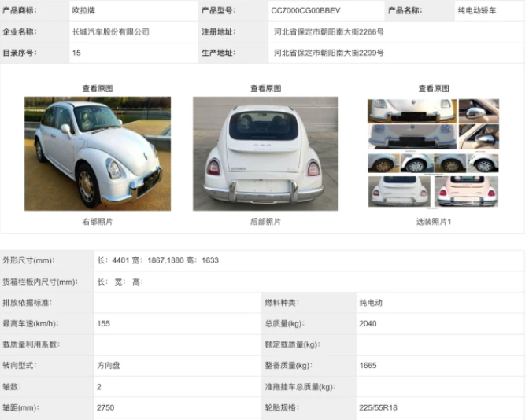Click the 轮胎规格 label
Screen dimensions: 529x420
pyautogui.click(x=282, y=407)
